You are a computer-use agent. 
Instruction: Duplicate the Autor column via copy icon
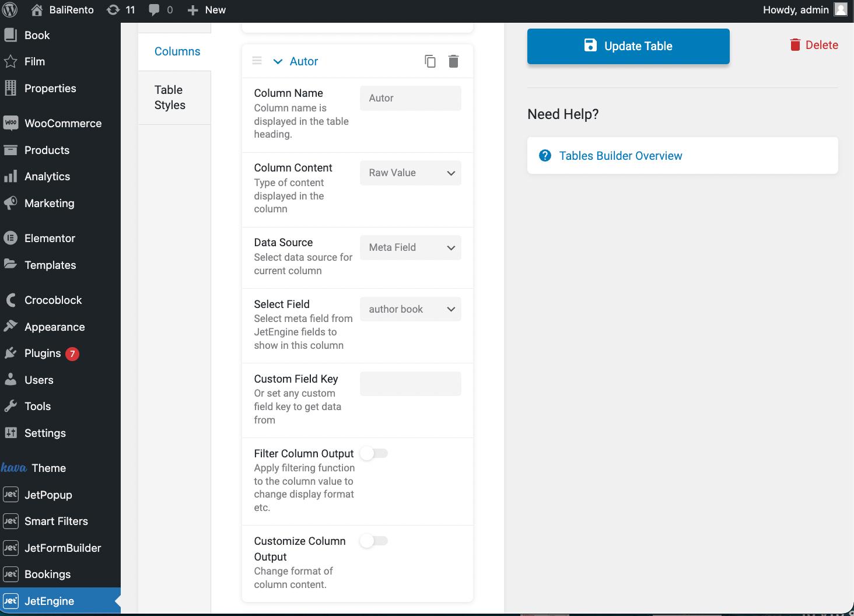[x=430, y=61]
